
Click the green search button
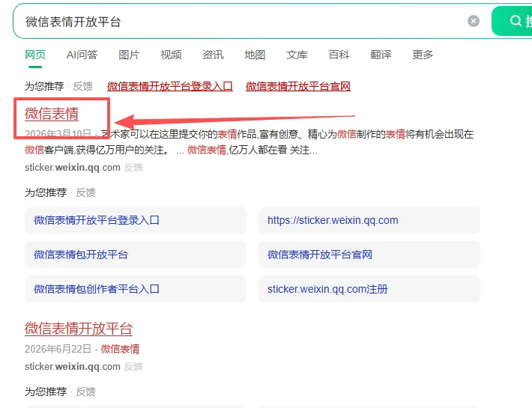point(512,21)
